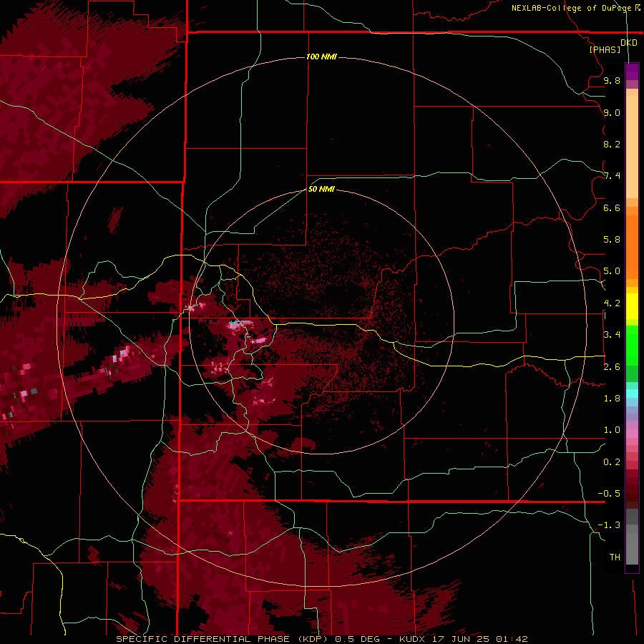The height and width of the screenshot is (644, 644).
Task: Click the 4.2 legend scale value
Action: 612,303
